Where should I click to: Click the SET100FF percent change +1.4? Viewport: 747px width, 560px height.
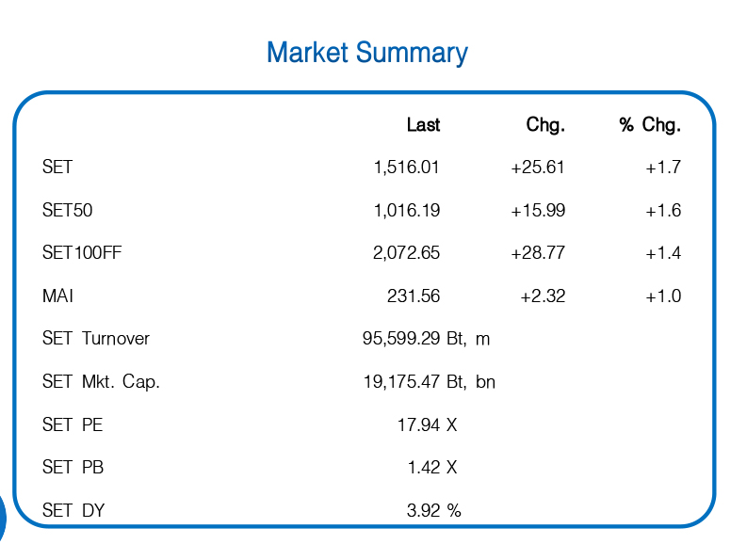pos(663,253)
